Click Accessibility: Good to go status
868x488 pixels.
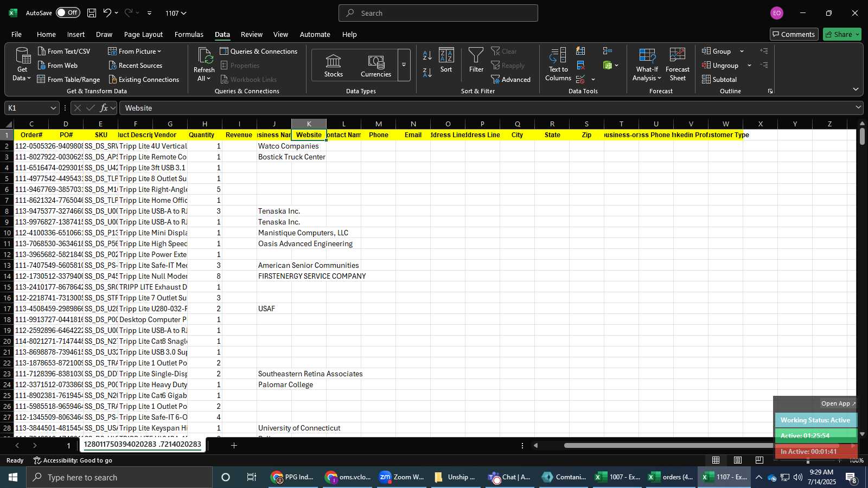73,460
